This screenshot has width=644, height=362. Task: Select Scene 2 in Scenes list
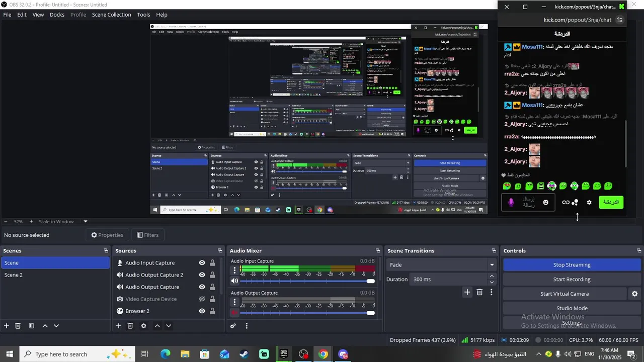coord(55,275)
